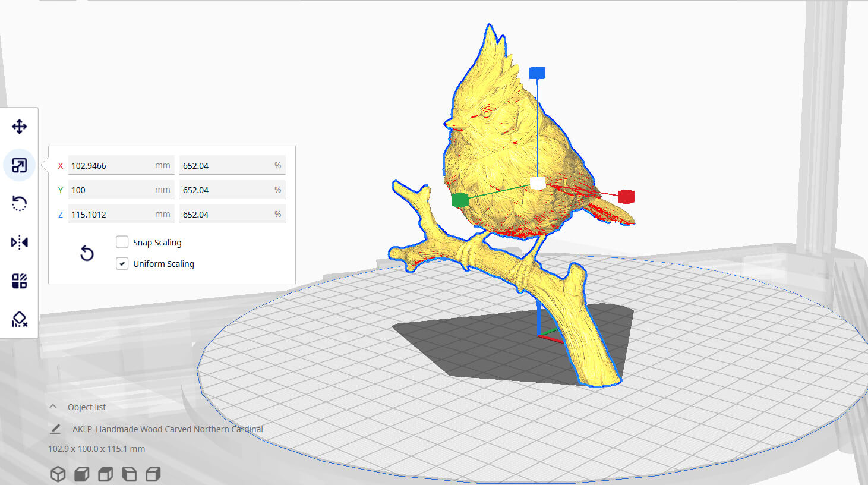Collapse the Object list

pos(53,407)
